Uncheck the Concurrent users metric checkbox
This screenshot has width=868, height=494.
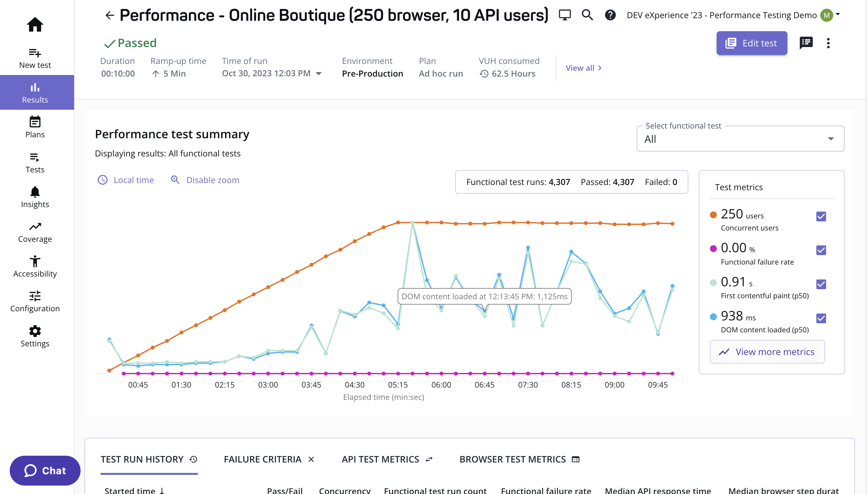821,216
